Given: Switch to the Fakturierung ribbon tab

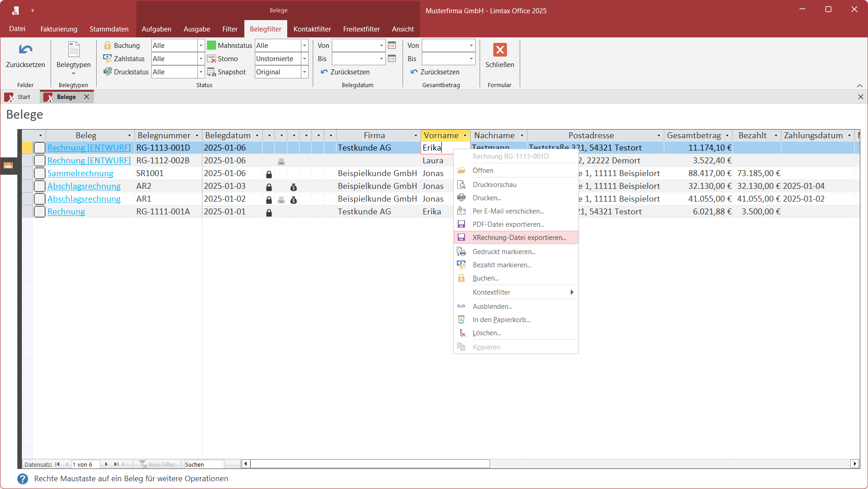Looking at the screenshot, I should point(59,29).
